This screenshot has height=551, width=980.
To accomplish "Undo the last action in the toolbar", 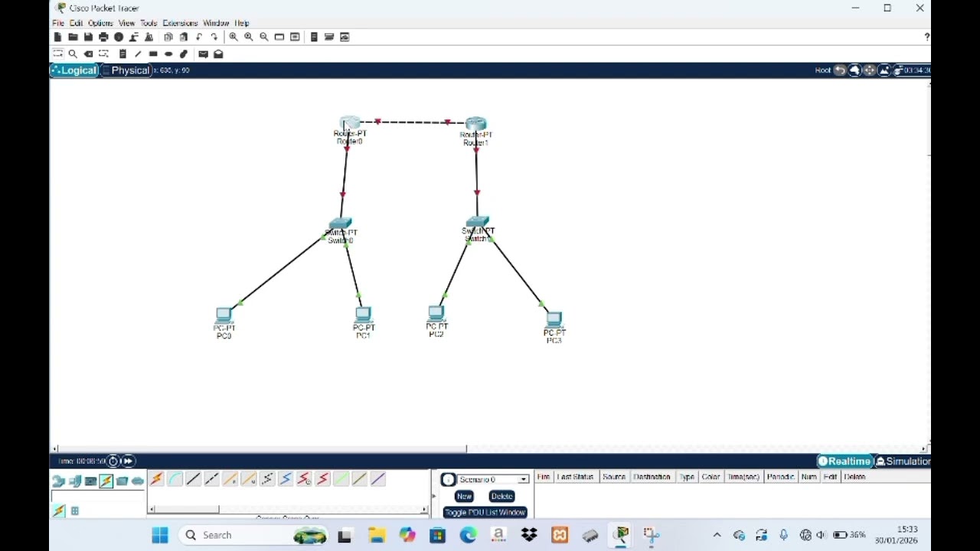I will (199, 37).
